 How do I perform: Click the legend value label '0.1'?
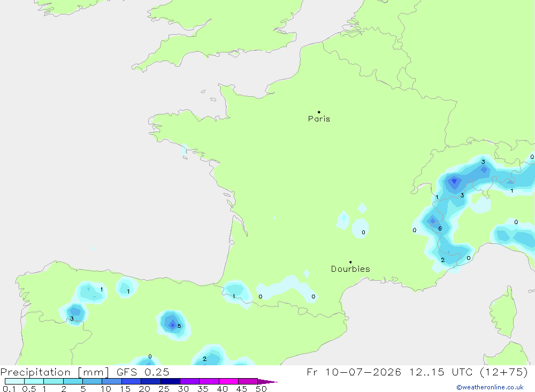point(9,389)
